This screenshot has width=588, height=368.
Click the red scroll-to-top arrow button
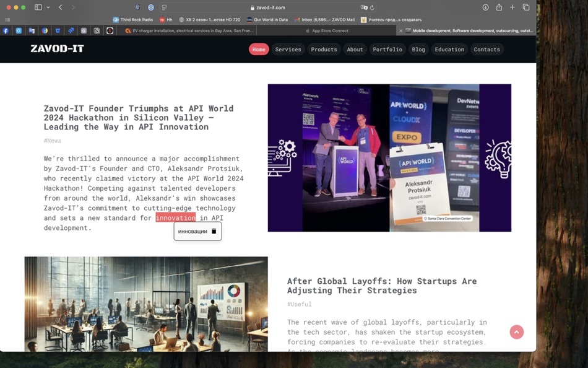(x=516, y=332)
